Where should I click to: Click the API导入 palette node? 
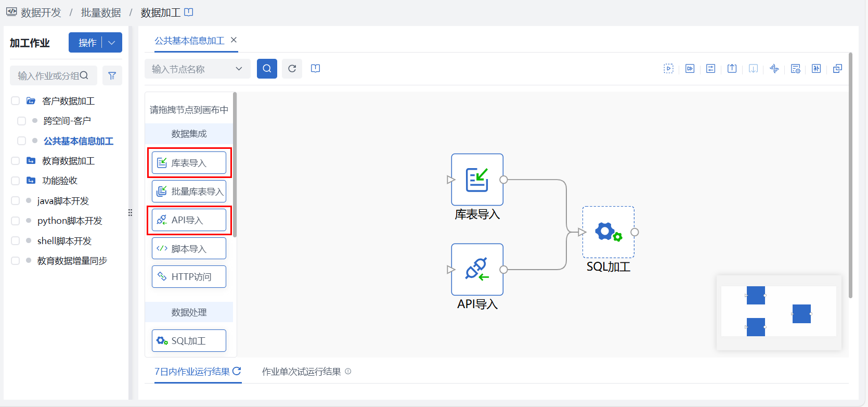[189, 220]
